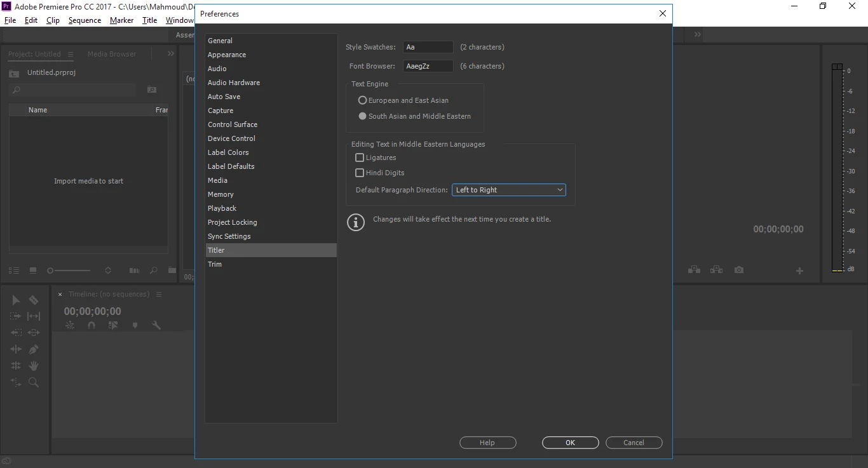Open Timeline panel hamburger menu
Screen dimensions: 868x468
(159, 295)
